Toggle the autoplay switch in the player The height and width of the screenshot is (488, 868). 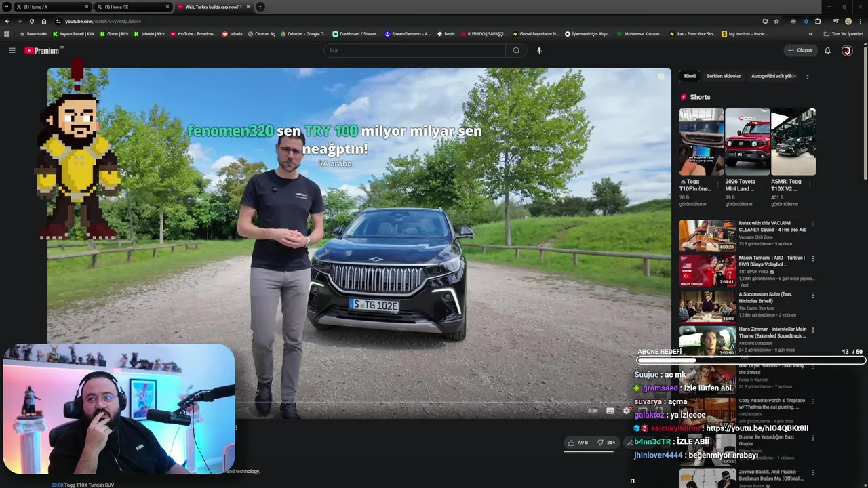[x=593, y=411]
